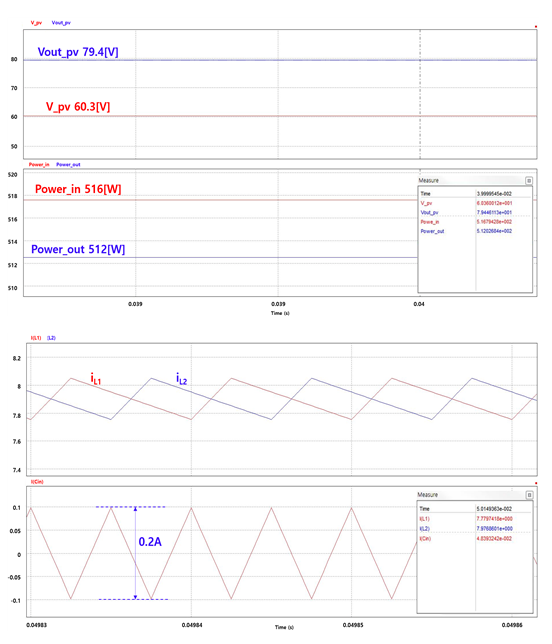Select the I(L1) legend label
552x644 pixels.
pyautogui.click(x=36, y=338)
